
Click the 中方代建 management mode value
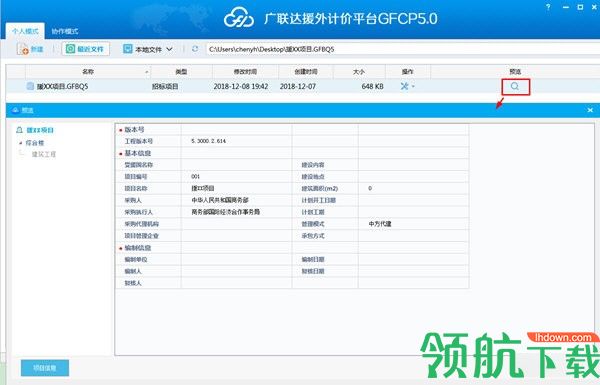380,224
